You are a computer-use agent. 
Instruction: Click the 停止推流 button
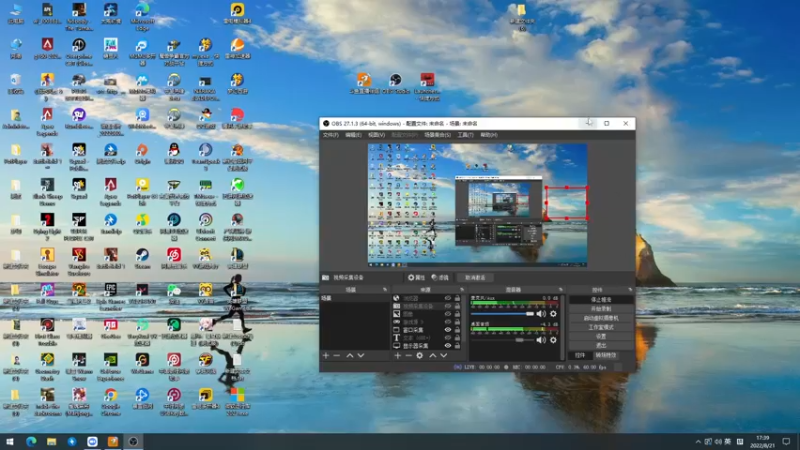pyautogui.click(x=601, y=299)
